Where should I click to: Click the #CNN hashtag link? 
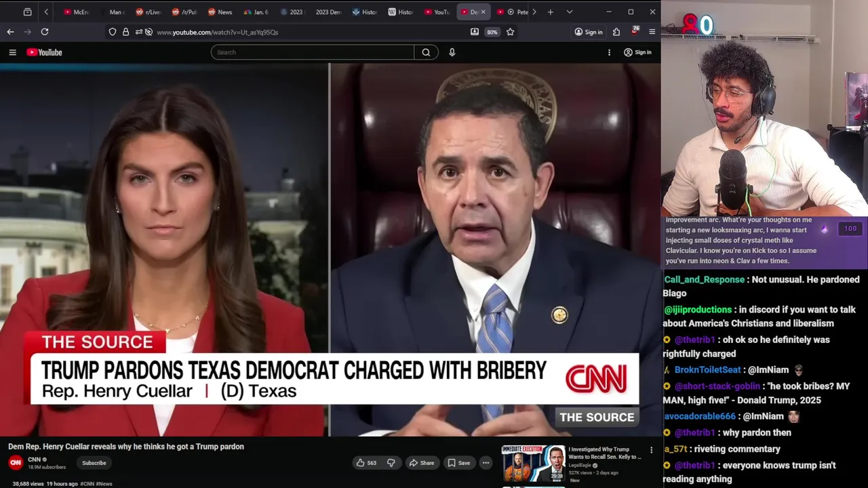[x=87, y=484]
